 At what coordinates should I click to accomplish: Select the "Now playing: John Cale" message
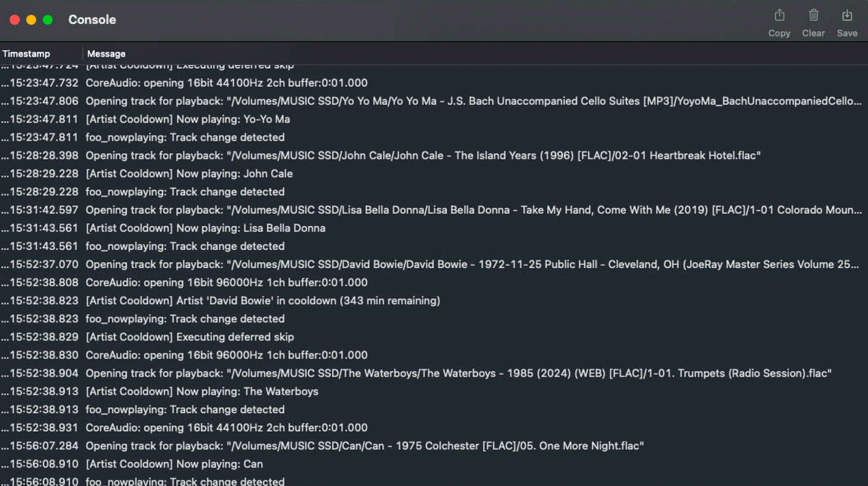tap(189, 174)
